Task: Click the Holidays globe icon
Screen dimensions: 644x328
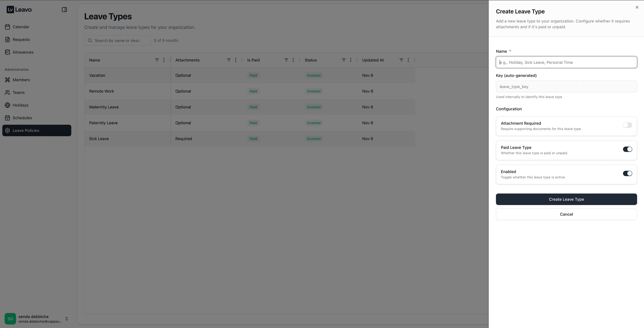Action: coord(8,105)
